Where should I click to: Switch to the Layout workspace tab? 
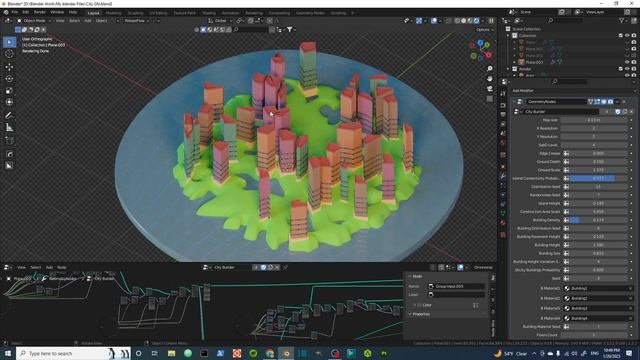(x=93, y=13)
